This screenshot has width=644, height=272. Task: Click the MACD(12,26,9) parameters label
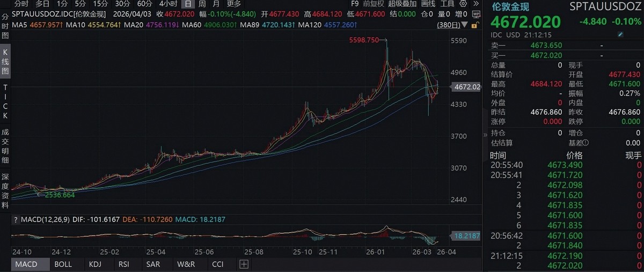pos(45,220)
